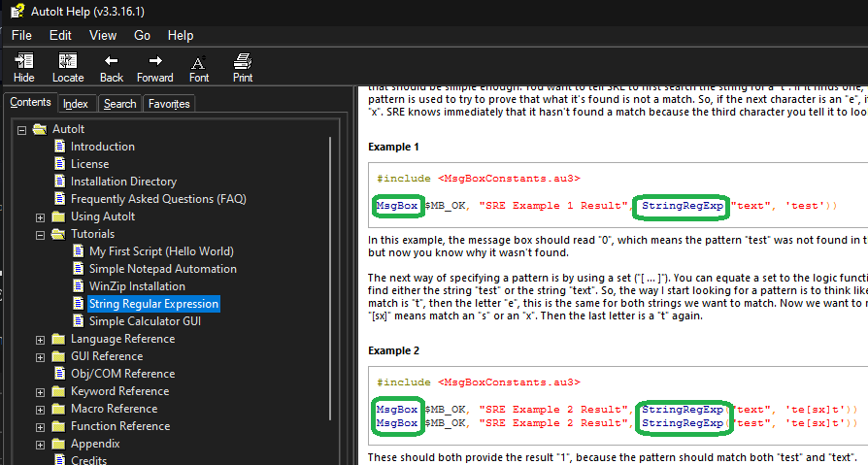Click the Simple Notepad Automation page icon
This screenshot has width=868, height=465.
click(79, 269)
